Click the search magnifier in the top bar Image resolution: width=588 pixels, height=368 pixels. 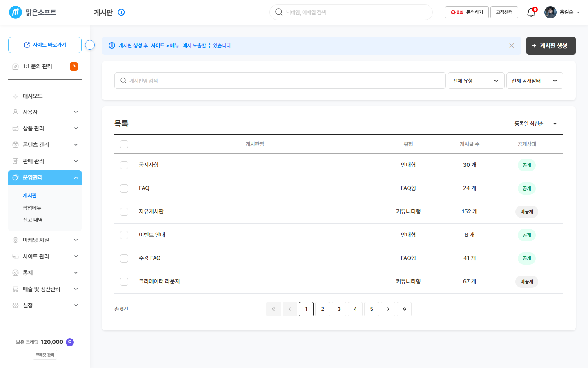[279, 12]
